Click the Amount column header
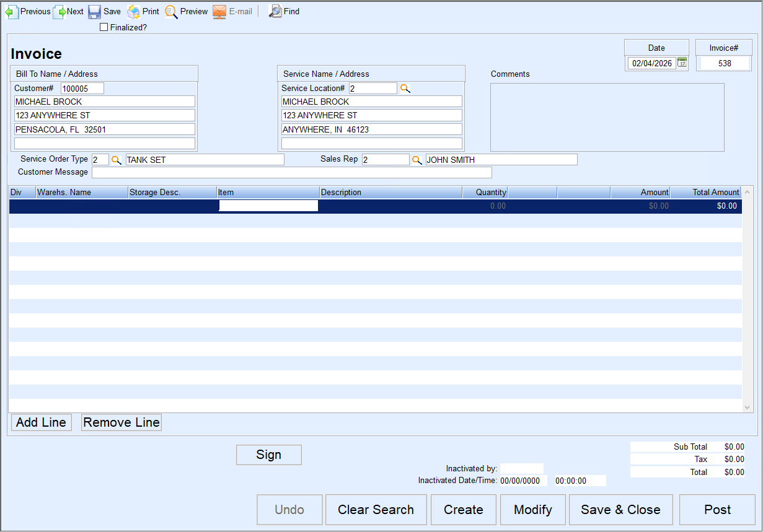Viewport: 763px width, 532px height. click(640, 193)
